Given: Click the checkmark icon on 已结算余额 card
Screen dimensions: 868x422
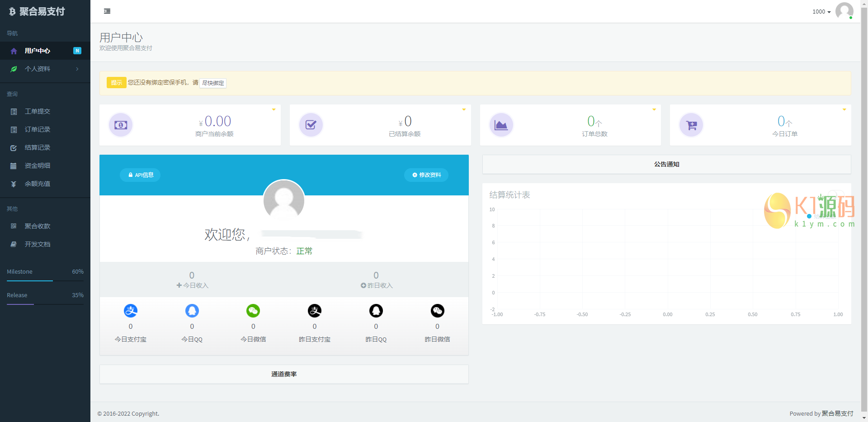Looking at the screenshot, I should click(x=311, y=125).
